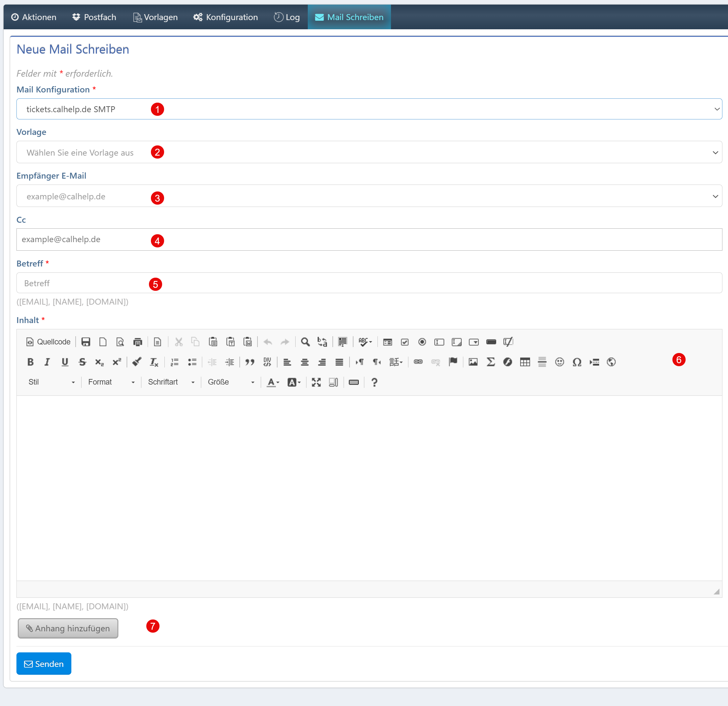Click the Save icon in editor toolbar
The image size is (728, 706).
[86, 342]
